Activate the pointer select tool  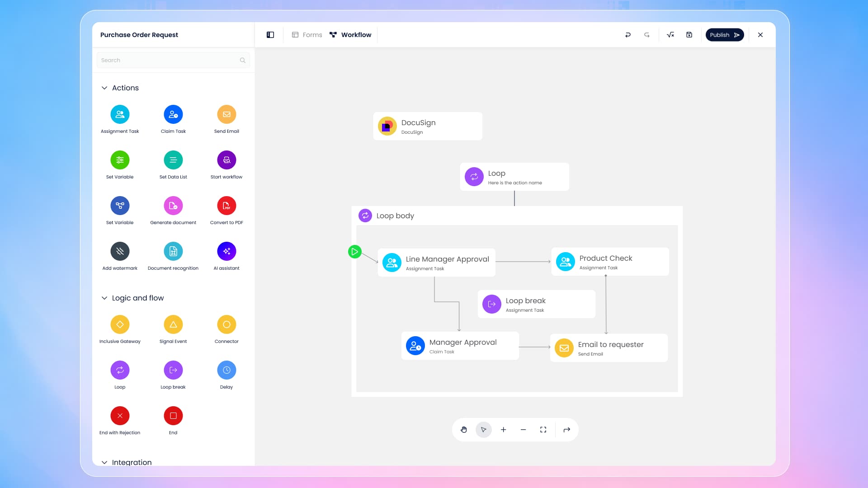click(484, 430)
